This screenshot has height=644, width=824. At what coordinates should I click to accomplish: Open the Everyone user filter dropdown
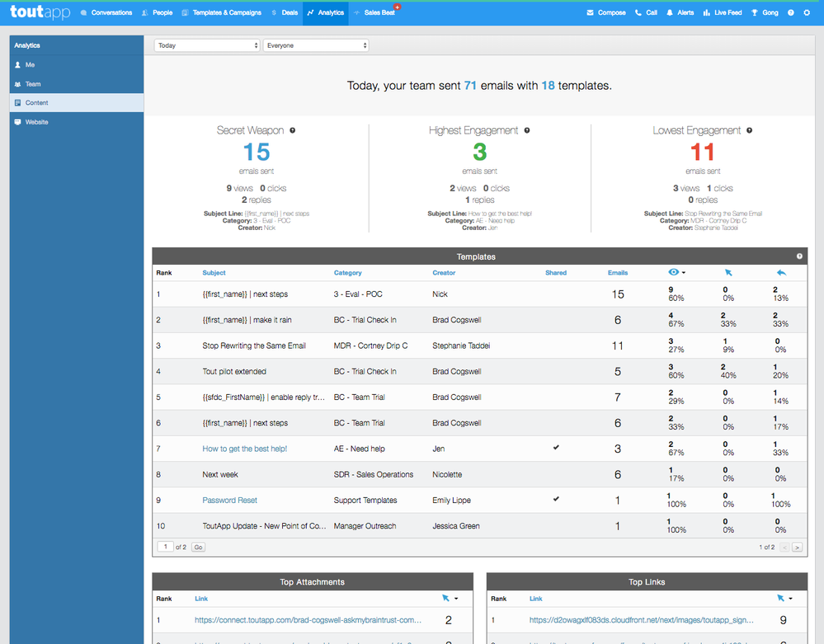(x=316, y=45)
